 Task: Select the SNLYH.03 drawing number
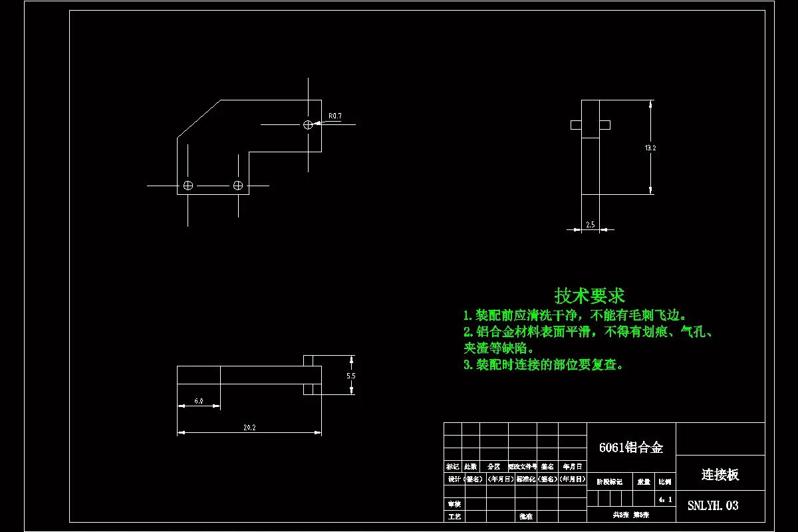713,505
